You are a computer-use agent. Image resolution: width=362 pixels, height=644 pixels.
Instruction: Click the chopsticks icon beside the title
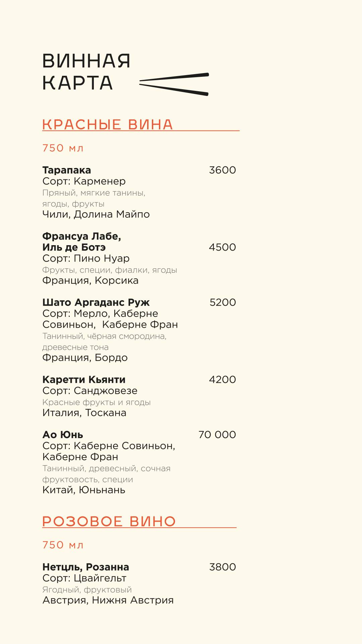click(174, 84)
